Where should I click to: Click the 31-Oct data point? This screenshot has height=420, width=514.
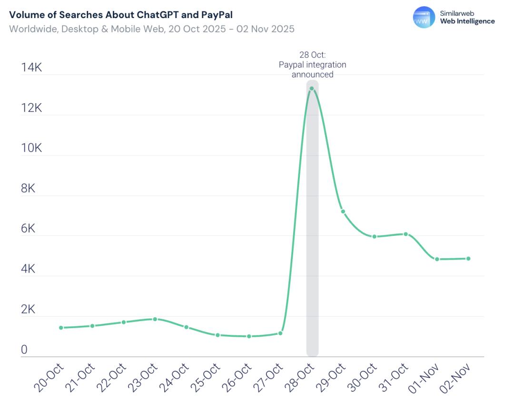pos(406,234)
